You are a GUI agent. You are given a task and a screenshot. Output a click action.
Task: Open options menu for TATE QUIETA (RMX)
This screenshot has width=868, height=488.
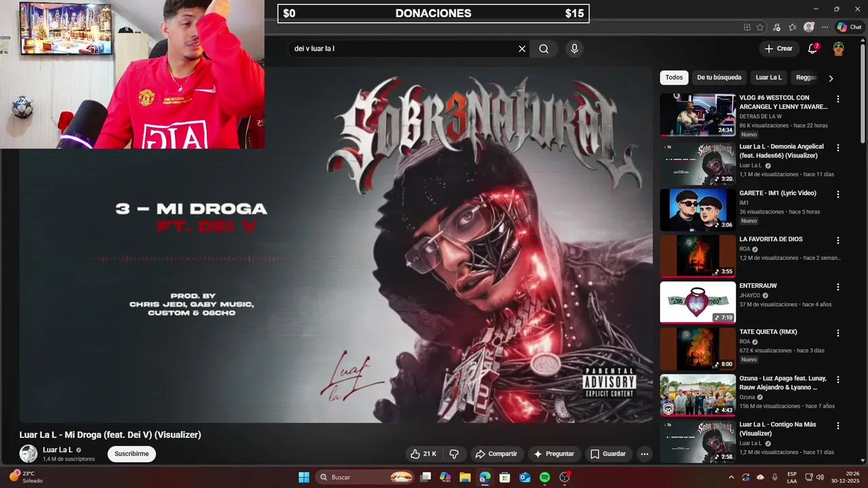838,333
